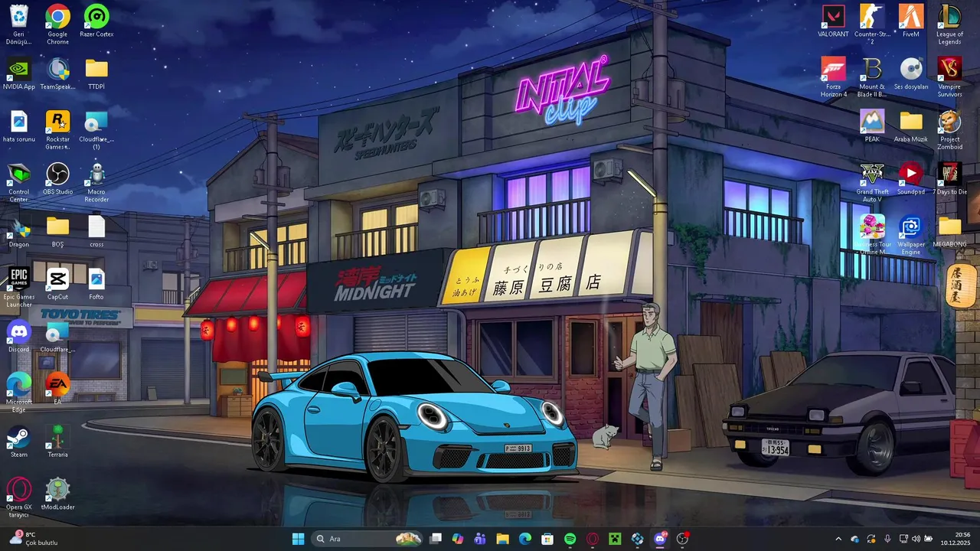Select Epic Games Launcher desktop icon
Viewport: 980px width, 551px height.
pyautogui.click(x=18, y=287)
